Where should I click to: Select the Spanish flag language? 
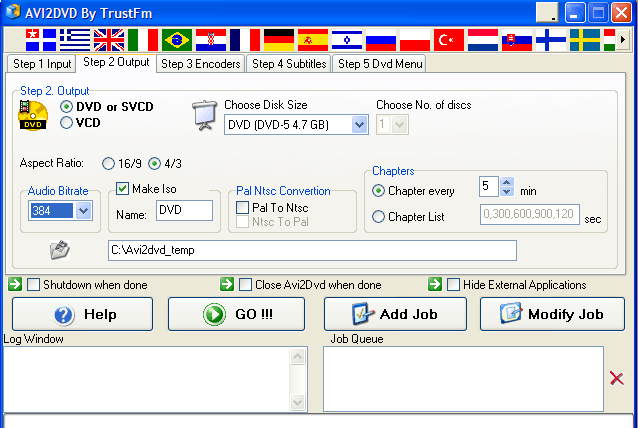click(313, 40)
